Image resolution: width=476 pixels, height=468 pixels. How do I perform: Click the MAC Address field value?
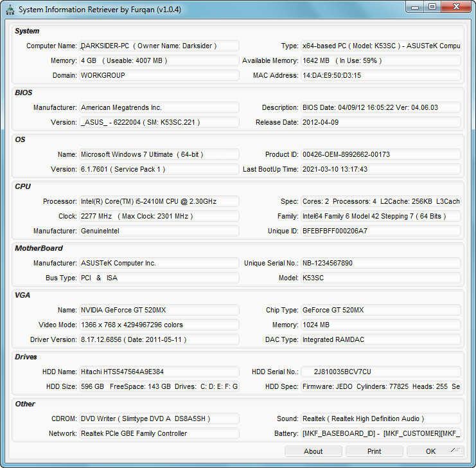pos(381,75)
